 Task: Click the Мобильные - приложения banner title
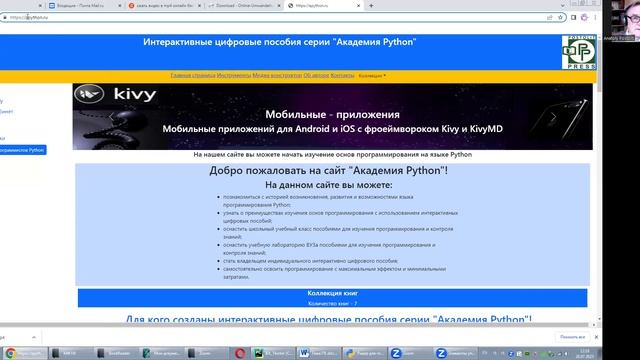click(332, 115)
